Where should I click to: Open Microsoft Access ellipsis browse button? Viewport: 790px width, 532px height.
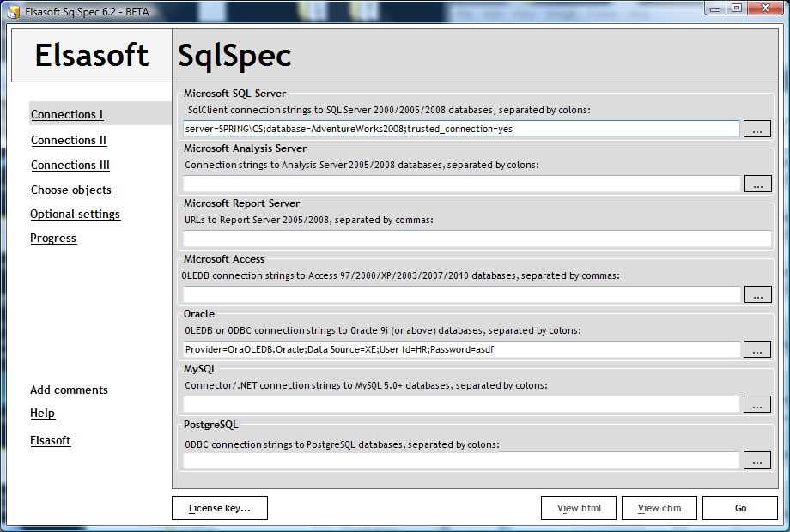[x=757, y=294]
